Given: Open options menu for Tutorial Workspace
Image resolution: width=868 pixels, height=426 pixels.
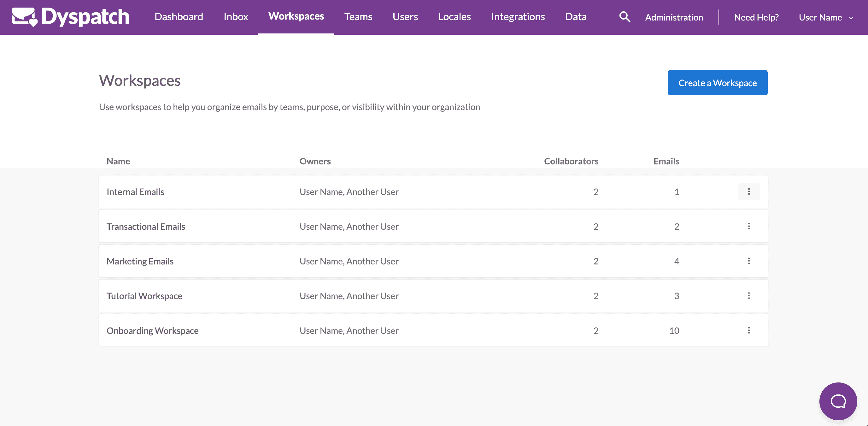Looking at the screenshot, I should 749,296.
